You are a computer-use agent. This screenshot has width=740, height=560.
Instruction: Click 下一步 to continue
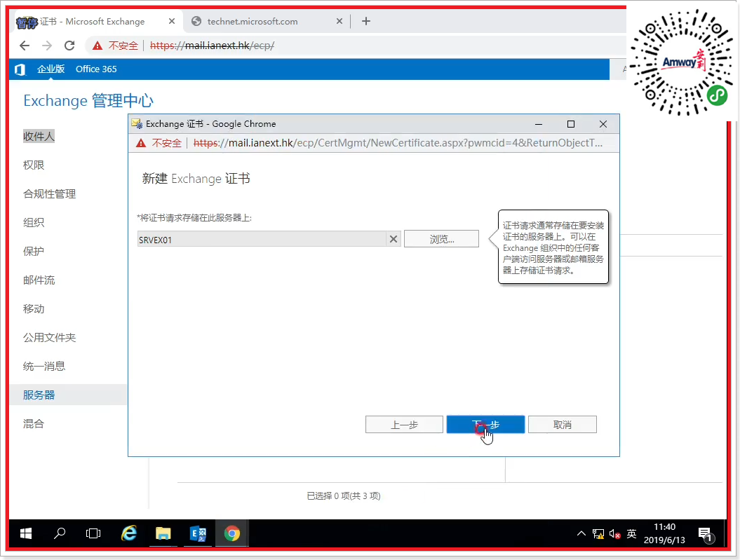point(485,425)
